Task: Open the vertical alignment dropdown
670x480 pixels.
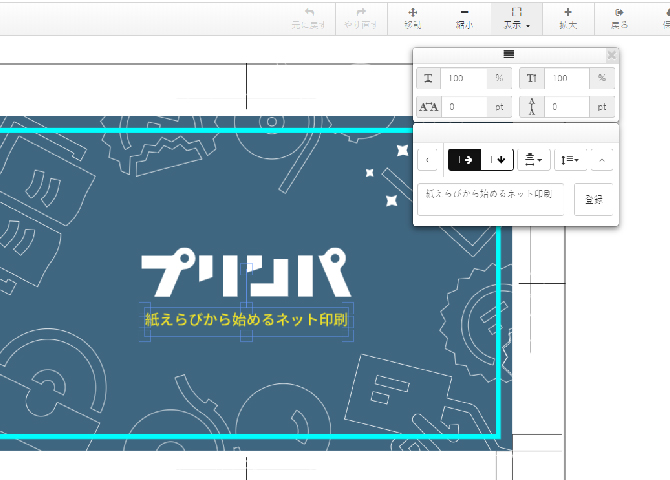Action: click(533, 160)
